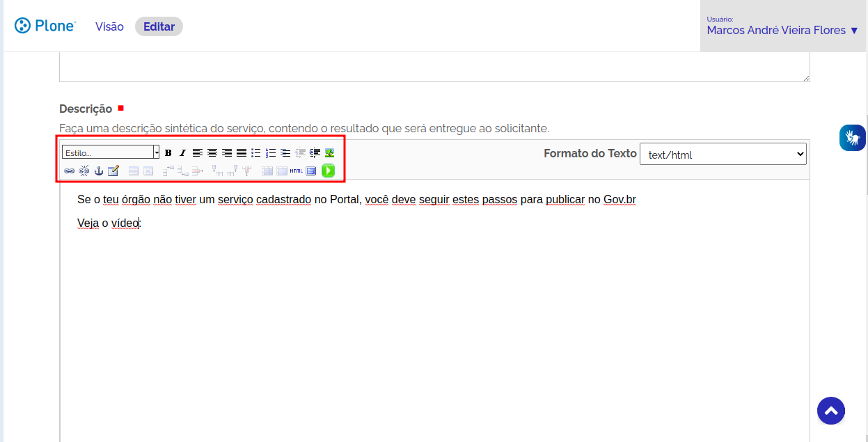Insert a numbered list
Viewport: 868px width, 442px height.
pos(271,153)
